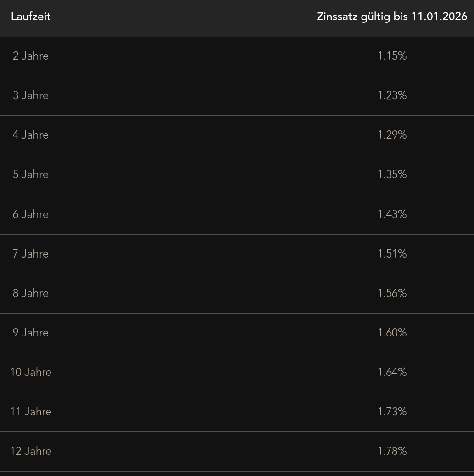Click the 1.23% interest rate value
474x476 pixels.
tap(392, 95)
